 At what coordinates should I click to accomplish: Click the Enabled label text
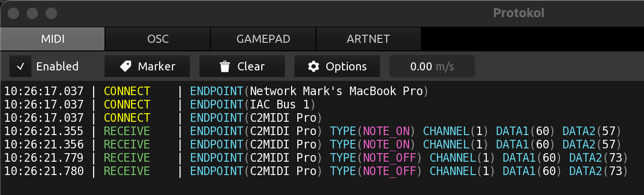coord(57,67)
